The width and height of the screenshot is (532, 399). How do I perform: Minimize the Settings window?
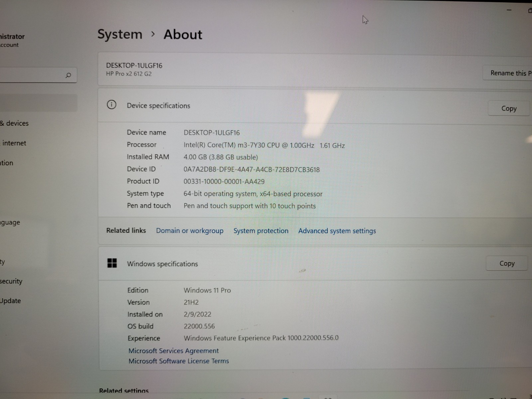[x=509, y=10]
